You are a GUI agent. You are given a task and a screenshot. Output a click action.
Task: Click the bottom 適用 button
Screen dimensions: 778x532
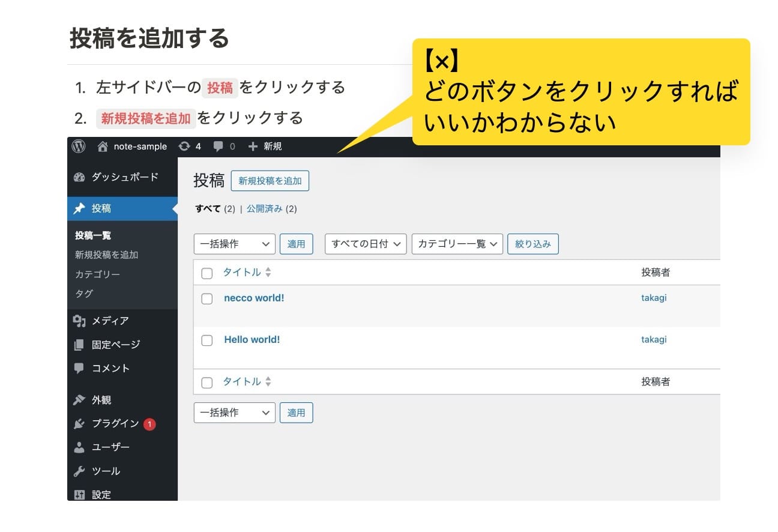click(x=297, y=413)
